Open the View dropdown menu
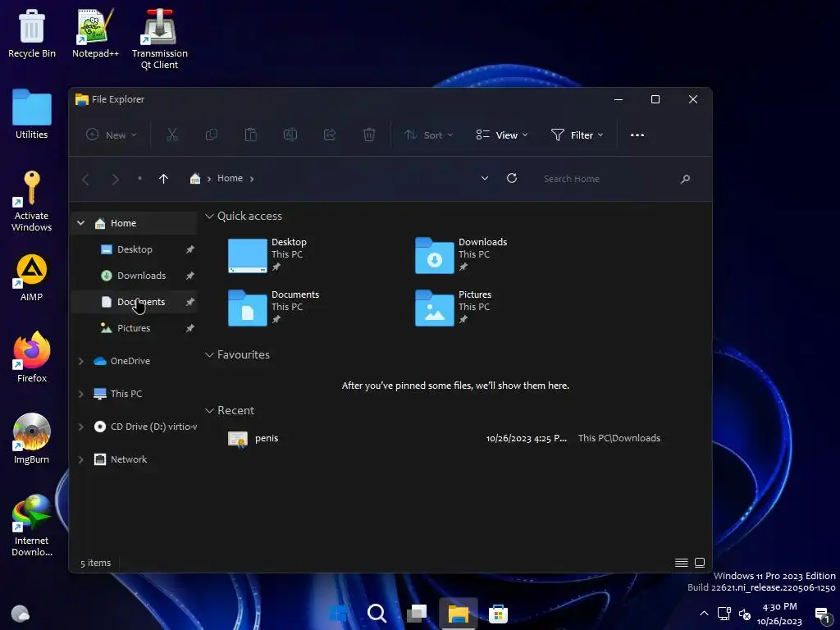840x630 pixels. pos(502,135)
